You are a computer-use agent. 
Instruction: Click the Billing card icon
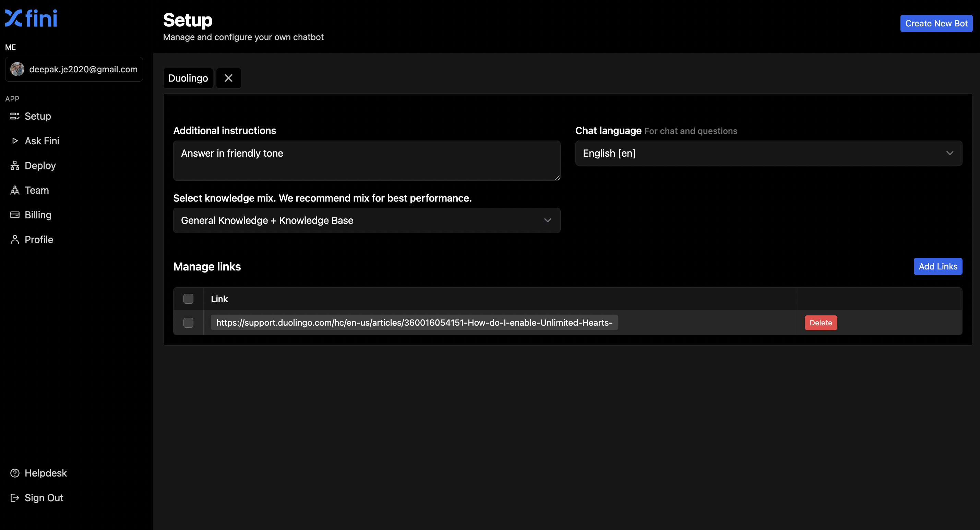pyautogui.click(x=15, y=215)
